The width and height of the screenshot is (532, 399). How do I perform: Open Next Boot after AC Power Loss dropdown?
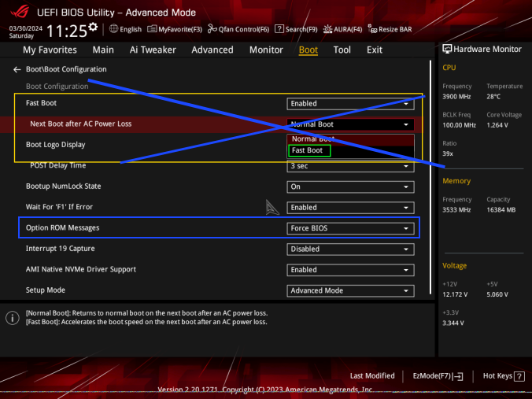coord(350,124)
